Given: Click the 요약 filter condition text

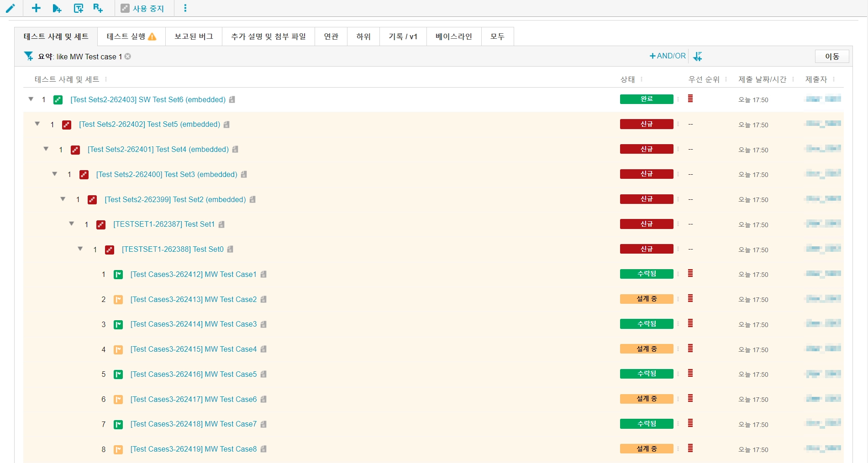Looking at the screenshot, I should 80,57.
